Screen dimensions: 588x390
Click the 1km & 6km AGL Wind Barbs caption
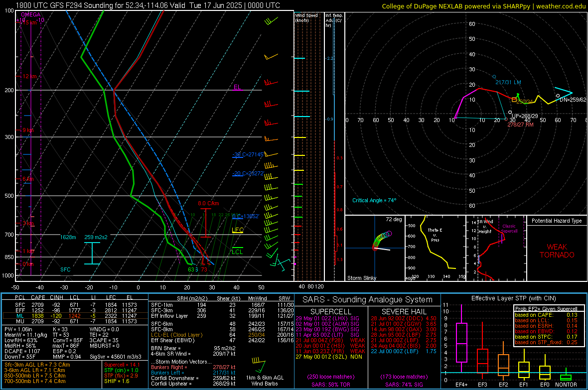coord(265,381)
